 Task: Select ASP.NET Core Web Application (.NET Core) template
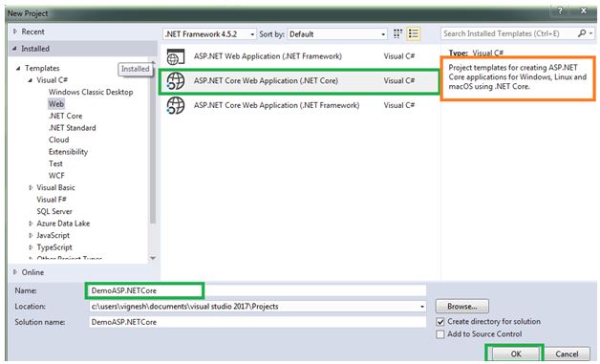click(x=299, y=81)
